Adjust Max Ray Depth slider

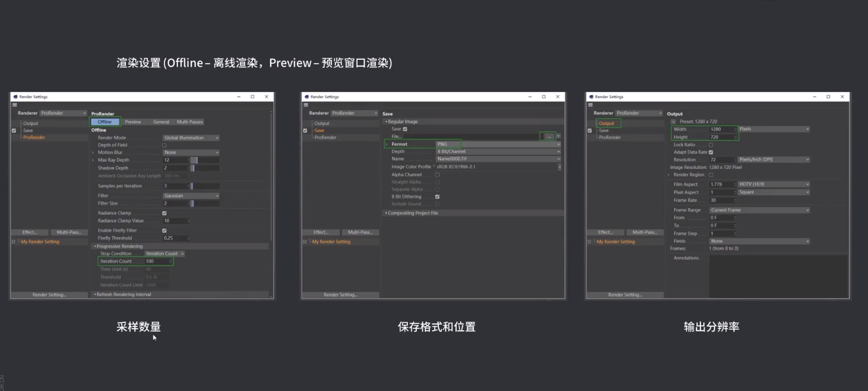(x=206, y=161)
